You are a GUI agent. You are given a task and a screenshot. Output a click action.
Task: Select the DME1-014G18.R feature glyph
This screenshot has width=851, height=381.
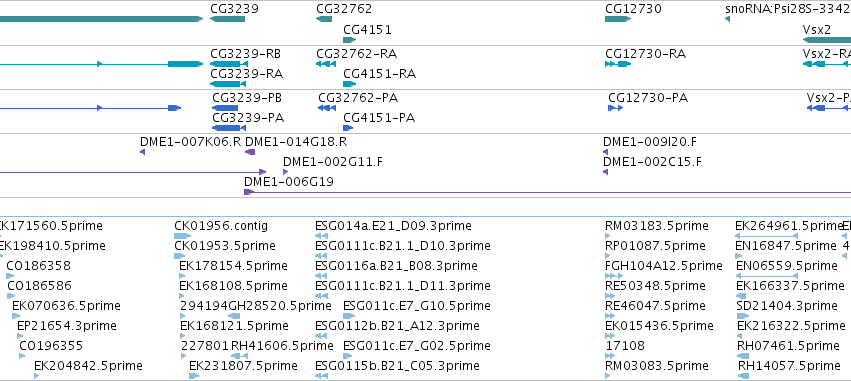click(x=250, y=152)
